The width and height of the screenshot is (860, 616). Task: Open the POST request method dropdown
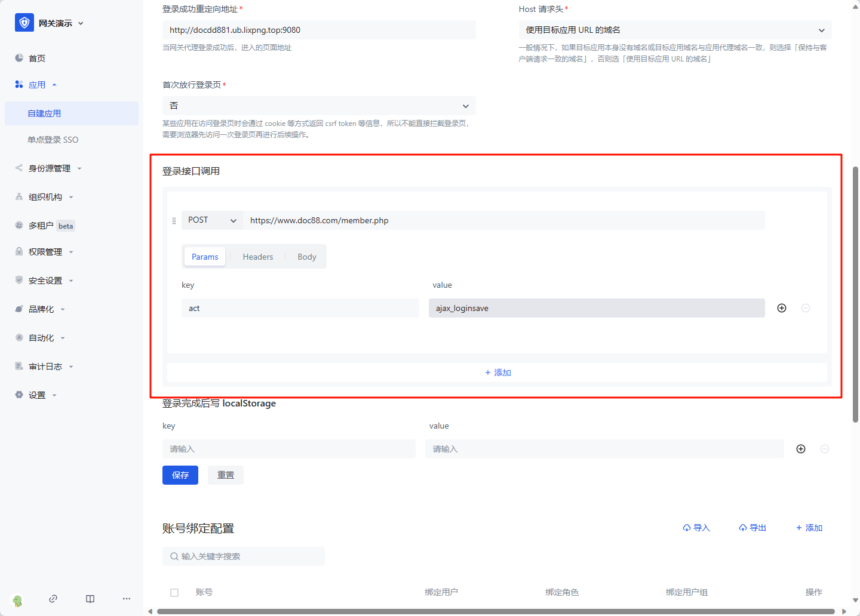point(212,220)
